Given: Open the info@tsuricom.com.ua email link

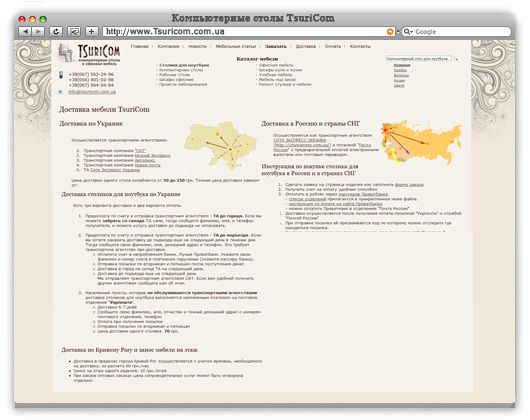Looking at the screenshot, I should 92,92.
